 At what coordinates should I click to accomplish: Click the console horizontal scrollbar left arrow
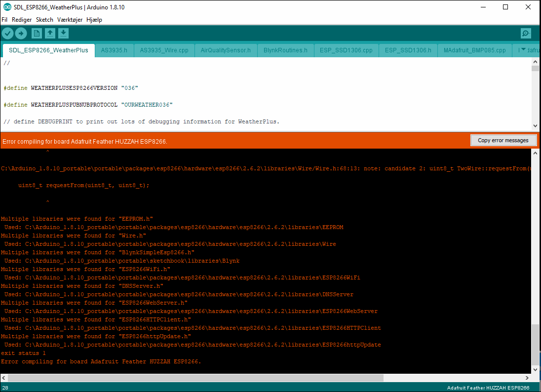tap(4, 378)
